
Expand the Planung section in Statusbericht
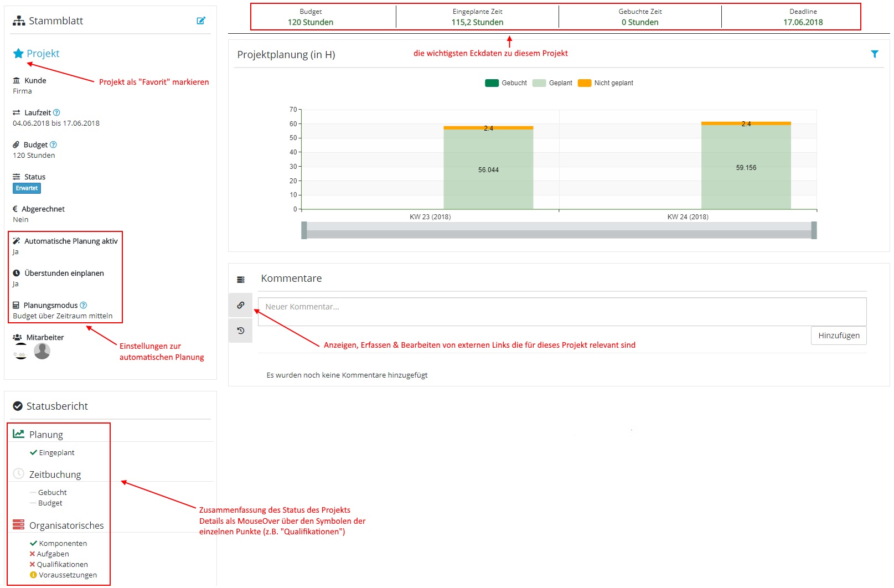pos(46,435)
